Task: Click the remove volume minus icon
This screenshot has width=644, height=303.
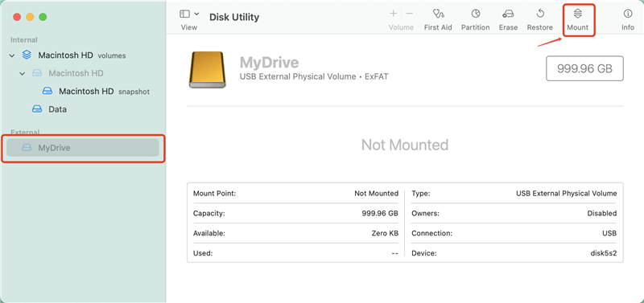Action: [409, 14]
